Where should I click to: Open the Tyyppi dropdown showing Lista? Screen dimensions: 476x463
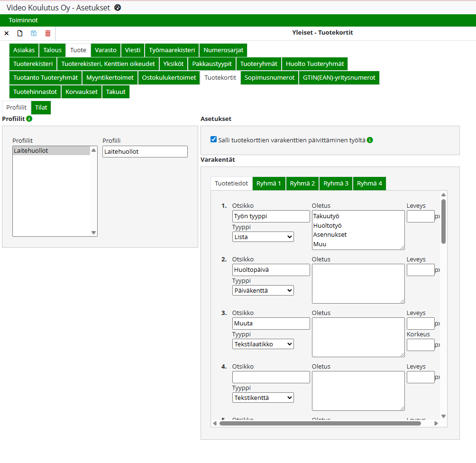(263, 237)
